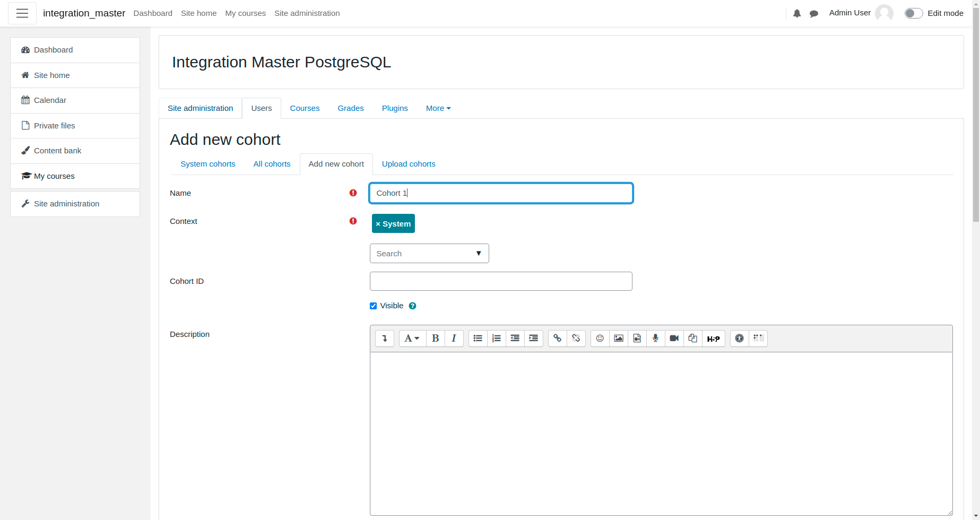The image size is (980, 520).
Task: Open Site administration in side panel
Action: 75,204
